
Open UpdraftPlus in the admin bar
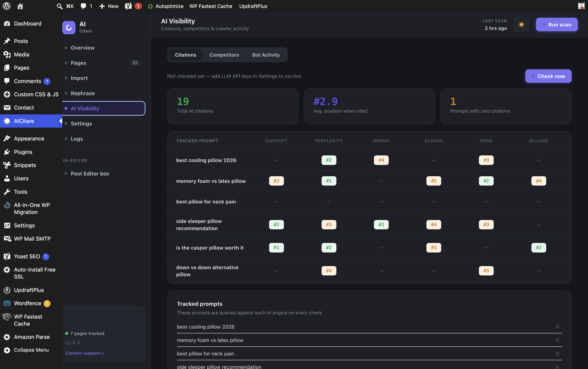253,6
